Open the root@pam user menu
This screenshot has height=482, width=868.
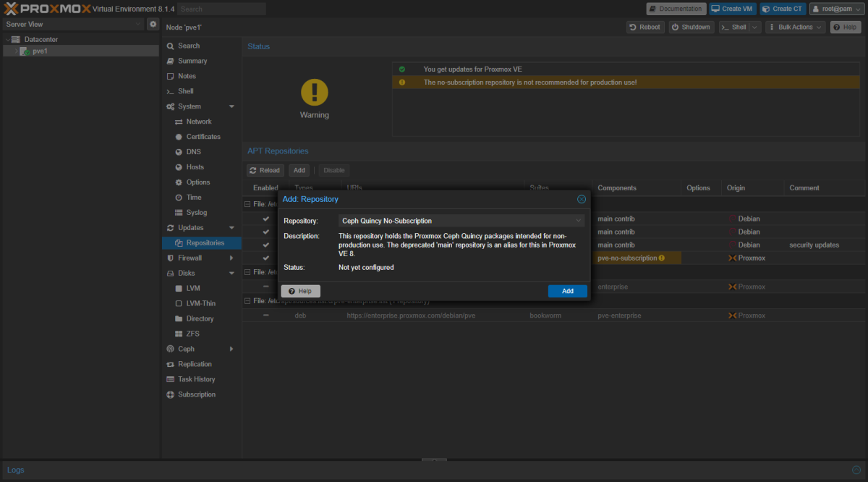click(835, 9)
